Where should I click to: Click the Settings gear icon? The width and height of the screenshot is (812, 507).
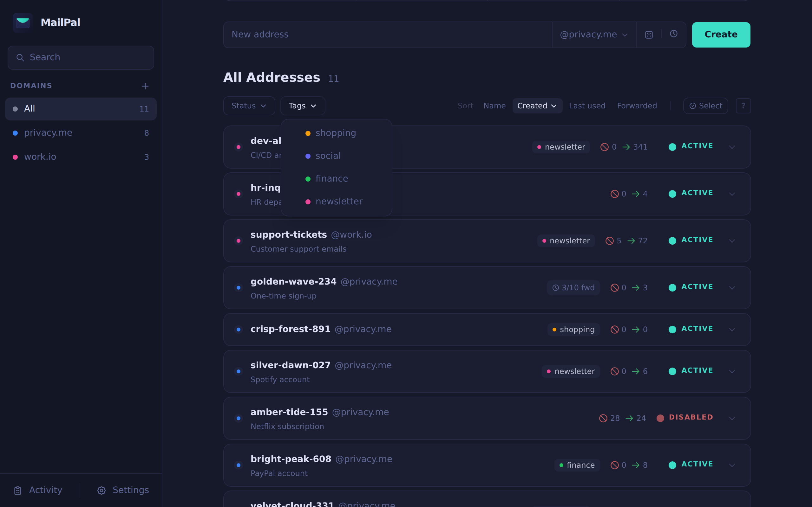pos(101,491)
